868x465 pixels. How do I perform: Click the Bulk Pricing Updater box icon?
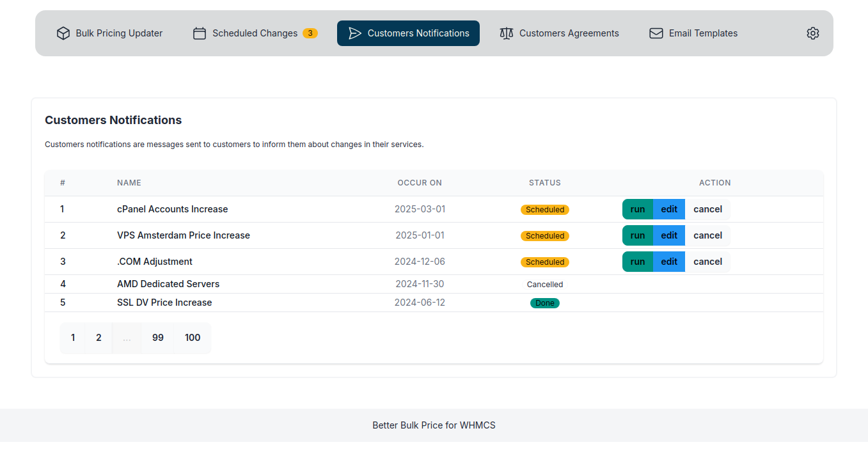(63, 33)
